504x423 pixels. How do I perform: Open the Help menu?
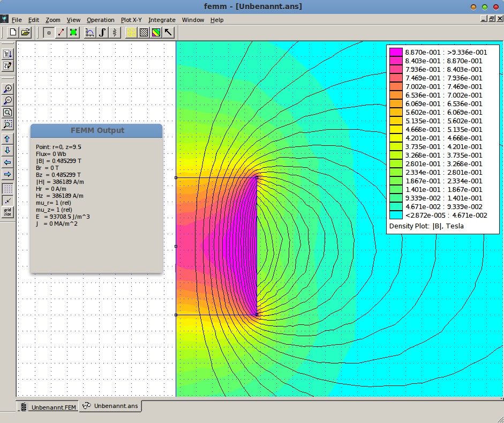coord(217,20)
